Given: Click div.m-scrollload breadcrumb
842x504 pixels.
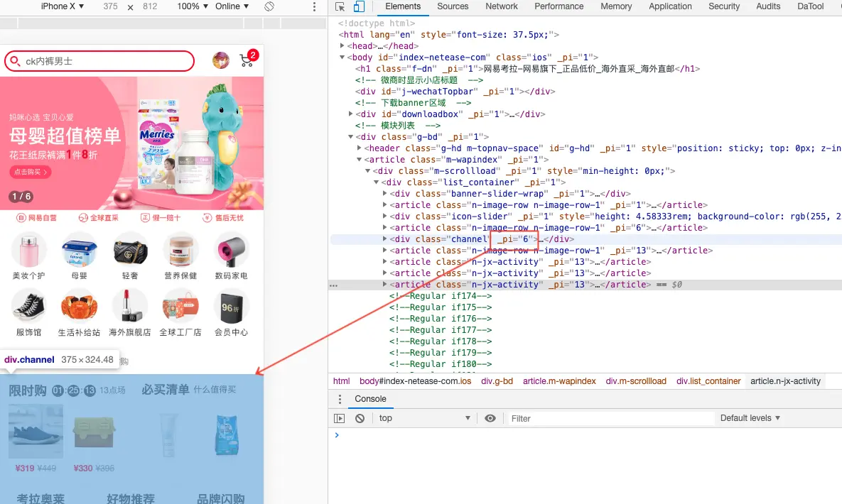Looking at the screenshot, I should point(636,381).
